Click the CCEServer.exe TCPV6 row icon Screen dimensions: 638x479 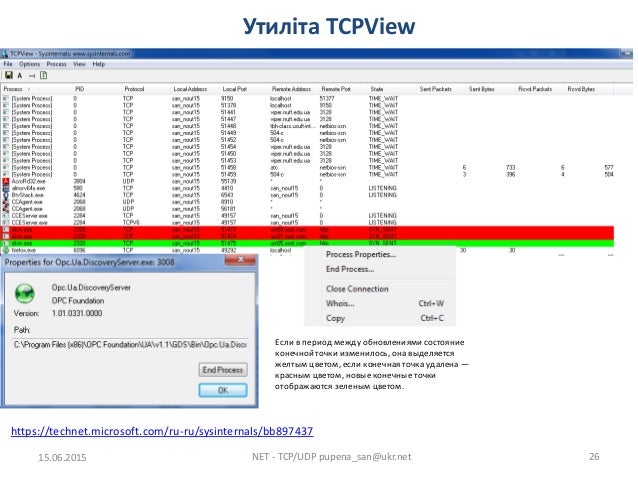[6, 223]
